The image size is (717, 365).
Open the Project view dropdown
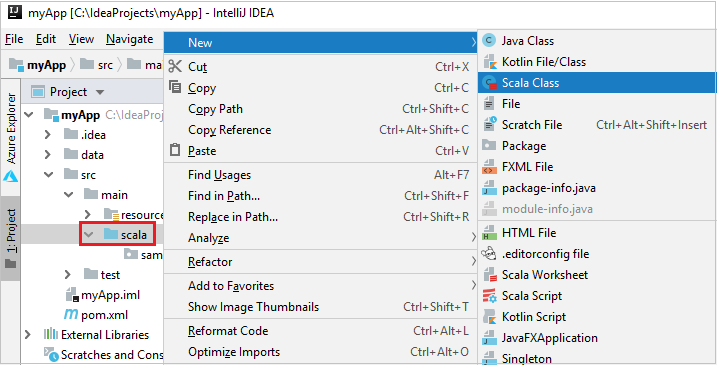100,93
